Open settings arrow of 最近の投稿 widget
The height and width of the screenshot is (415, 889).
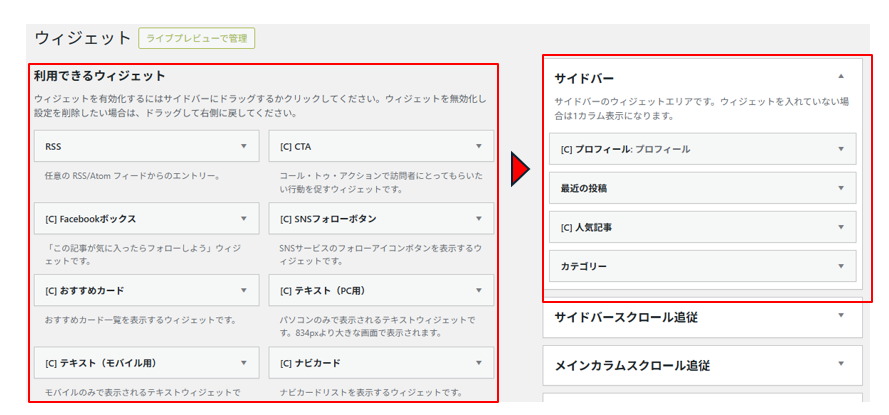tap(841, 188)
